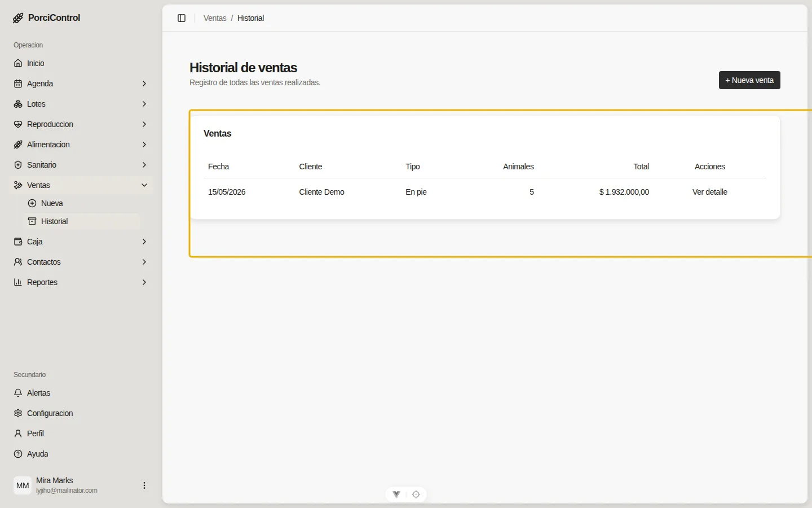Click the Historial archive icon
812x508 pixels.
[32, 221]
